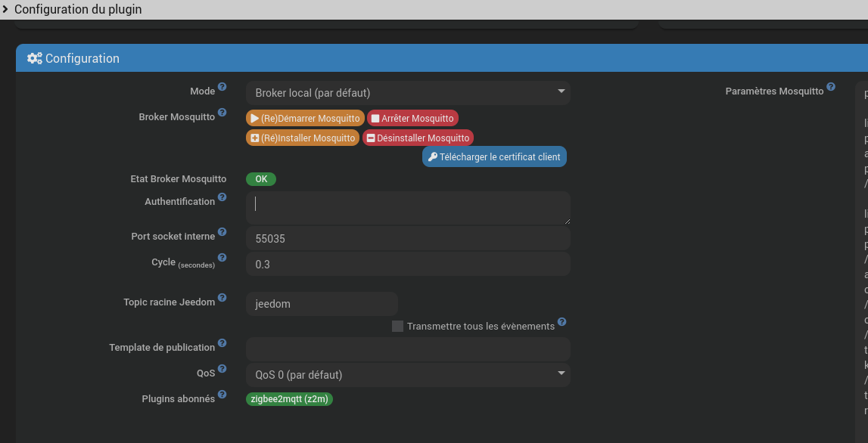Click the help icon above Cycle label
The width and height of the screenshot is (868, 443).
(x=222, y=258)
